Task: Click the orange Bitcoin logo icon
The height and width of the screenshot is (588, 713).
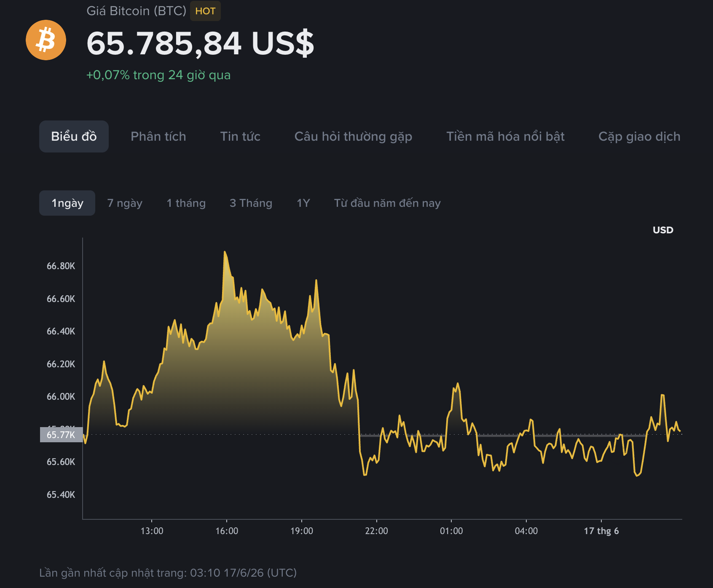Action: [x=46, y=40]
